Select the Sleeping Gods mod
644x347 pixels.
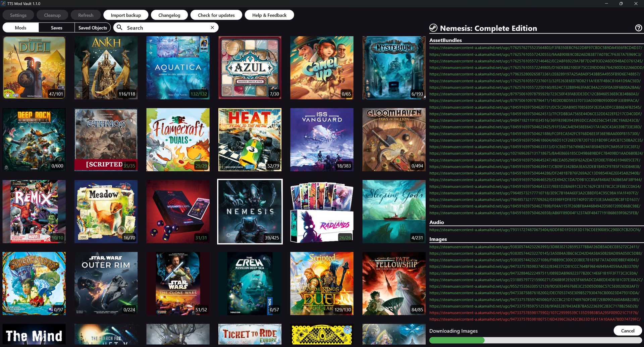click(394, 212)
